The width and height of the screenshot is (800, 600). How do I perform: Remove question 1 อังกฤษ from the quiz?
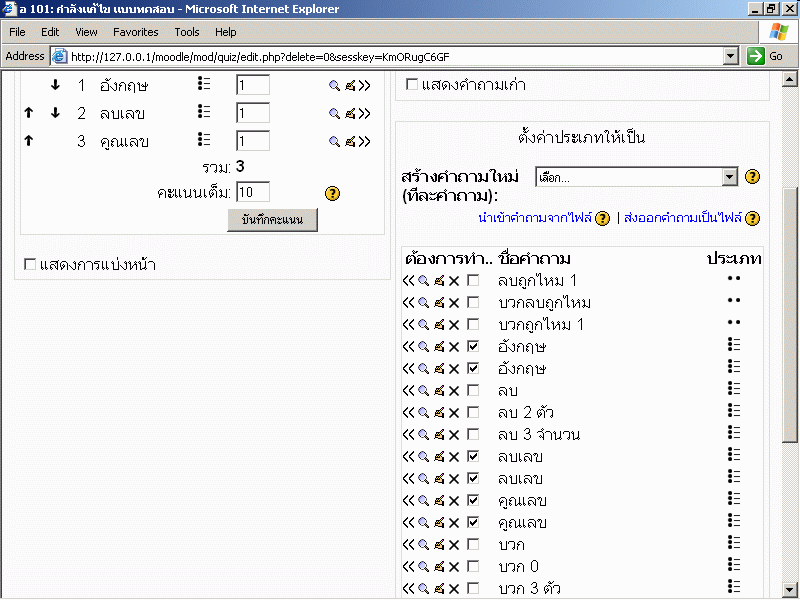(x=365, y=86)
